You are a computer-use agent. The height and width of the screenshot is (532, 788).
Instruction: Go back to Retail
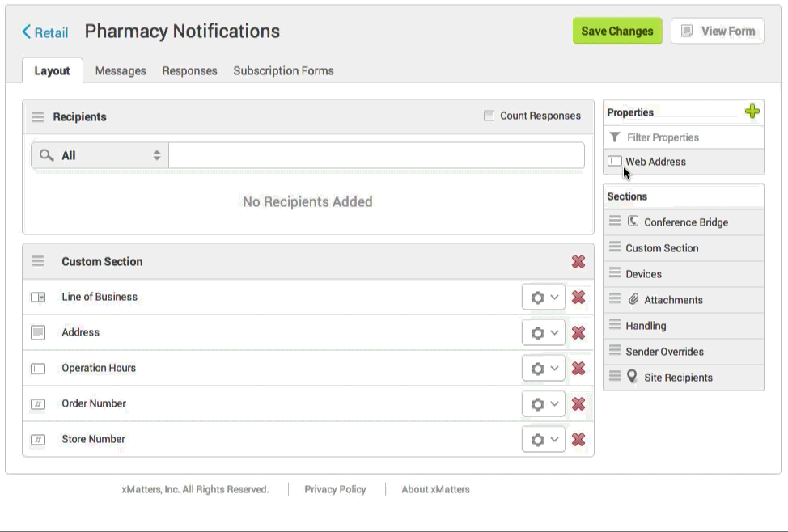click(x=44, y=32)
